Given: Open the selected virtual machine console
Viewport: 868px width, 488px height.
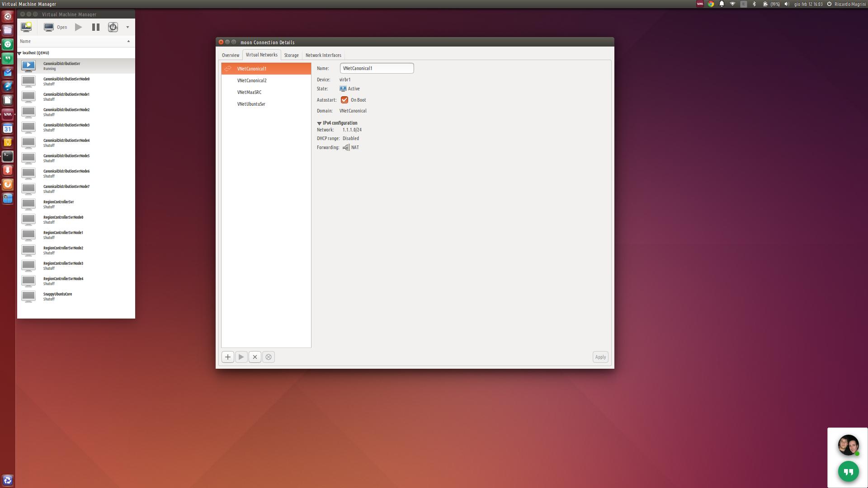Looking at the screenshot, I should (55, 27).
